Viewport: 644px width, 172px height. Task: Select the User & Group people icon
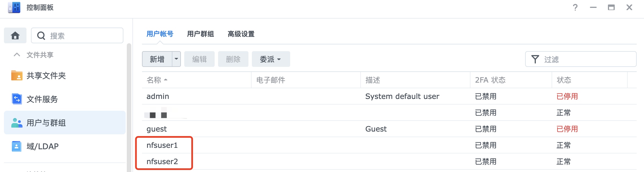coord(17,123)
